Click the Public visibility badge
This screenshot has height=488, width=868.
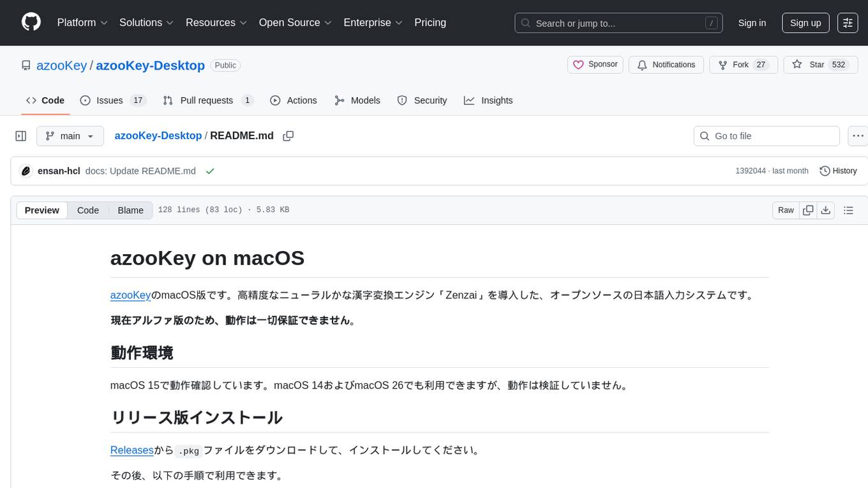[x=225, y=65]
